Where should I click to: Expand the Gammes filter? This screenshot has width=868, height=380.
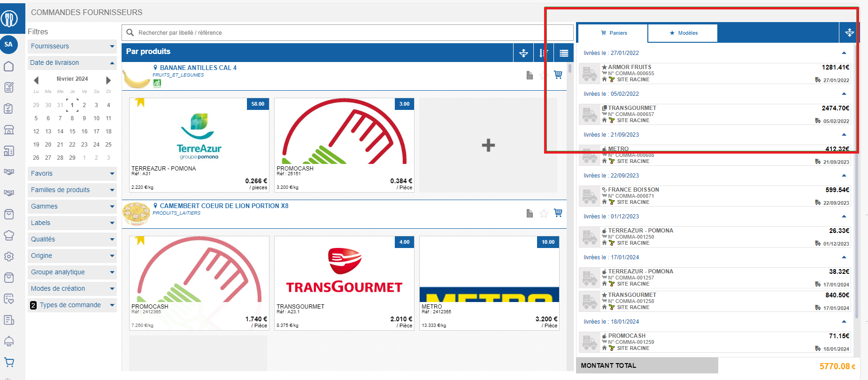[x=72, y=206]
